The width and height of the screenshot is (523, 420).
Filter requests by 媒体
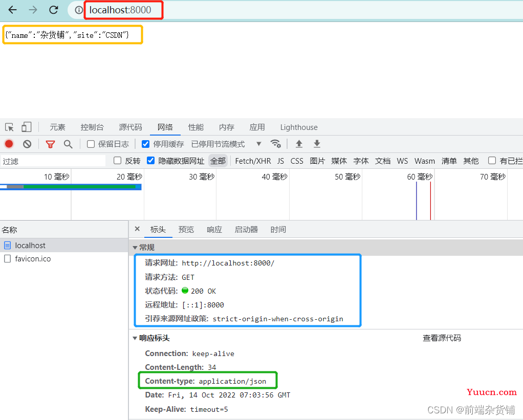pyautogui.click(x=339, y=161)
